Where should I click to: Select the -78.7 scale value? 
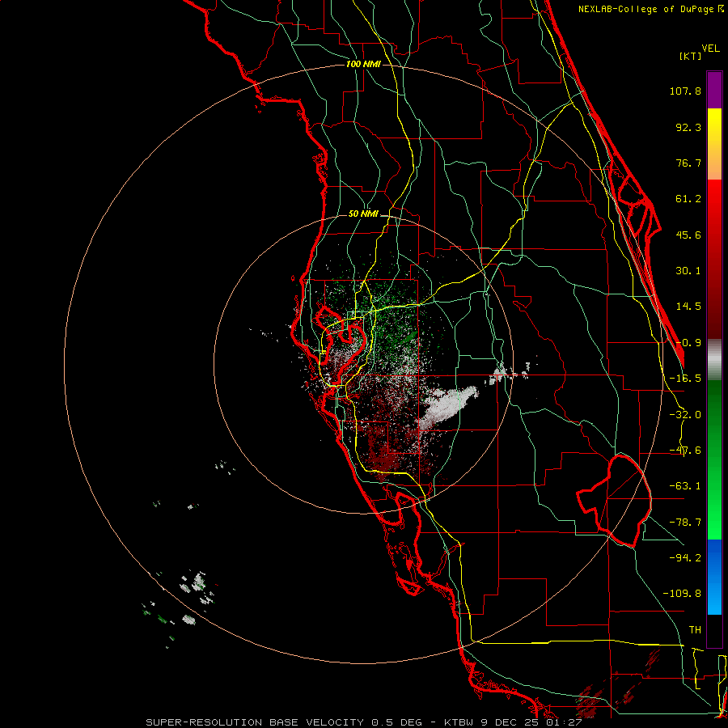[x=685, y=523]
